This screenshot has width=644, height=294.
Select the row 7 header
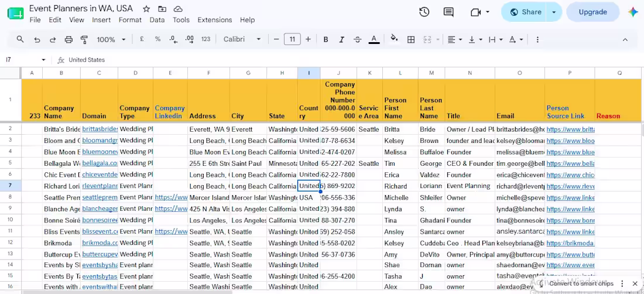(11, 186)
